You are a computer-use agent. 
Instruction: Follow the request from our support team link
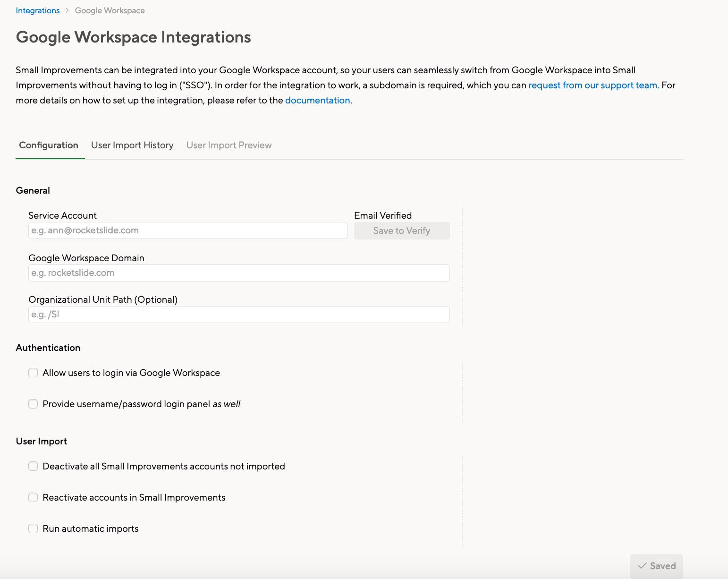point(593,85)
